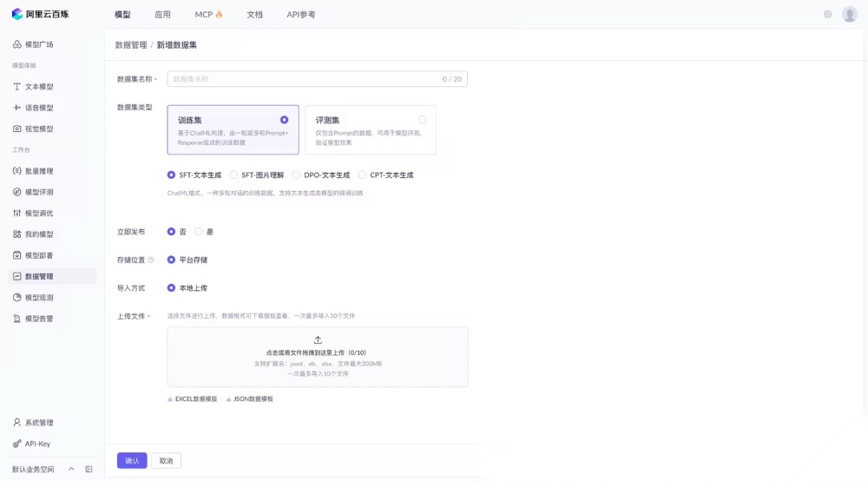The width and height of the screenshot is (868, 481).
Task: Open the 应用 top tab
Action: 163,15
